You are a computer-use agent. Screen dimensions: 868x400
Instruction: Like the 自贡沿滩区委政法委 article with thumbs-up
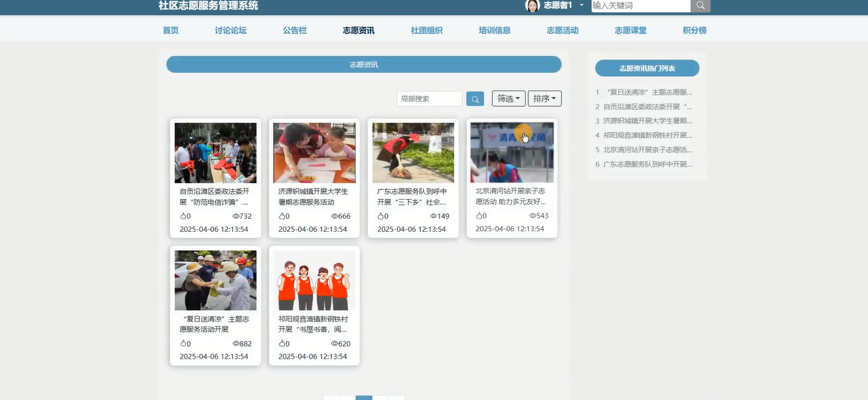tap(184, 216)
